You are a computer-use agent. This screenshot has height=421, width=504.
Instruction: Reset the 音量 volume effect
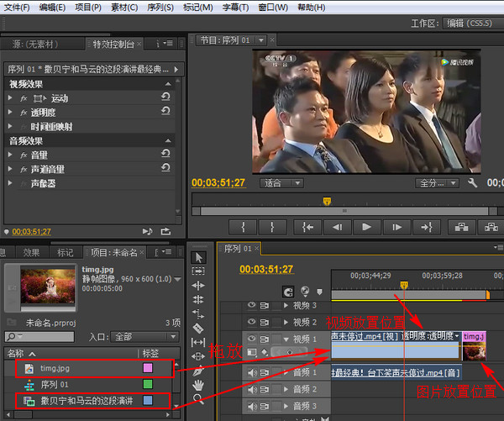coord(165,155)
